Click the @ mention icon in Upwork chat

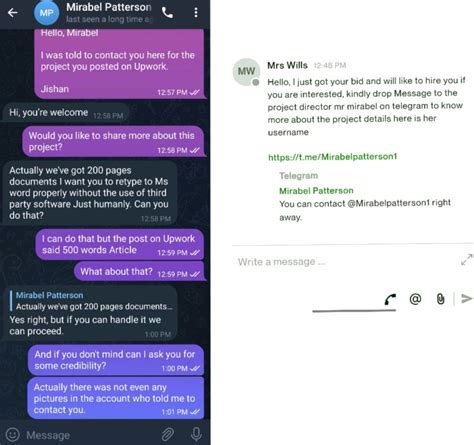click(x=415, y=299)
